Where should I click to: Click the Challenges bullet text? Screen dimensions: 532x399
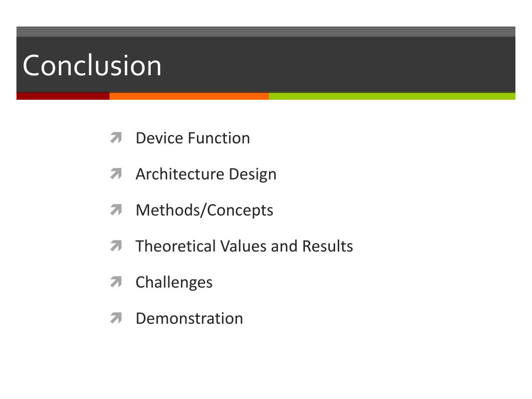[x=174, y=282]
